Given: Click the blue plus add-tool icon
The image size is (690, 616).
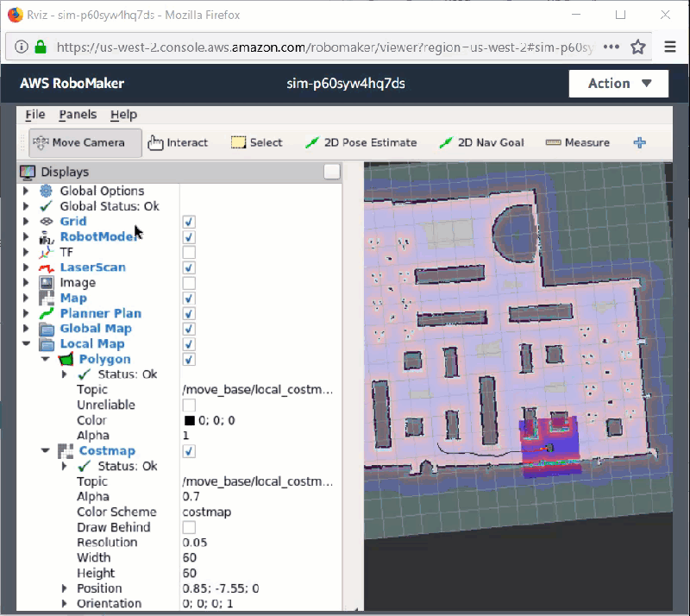Looking at the screenshot, I should point(639,142).
